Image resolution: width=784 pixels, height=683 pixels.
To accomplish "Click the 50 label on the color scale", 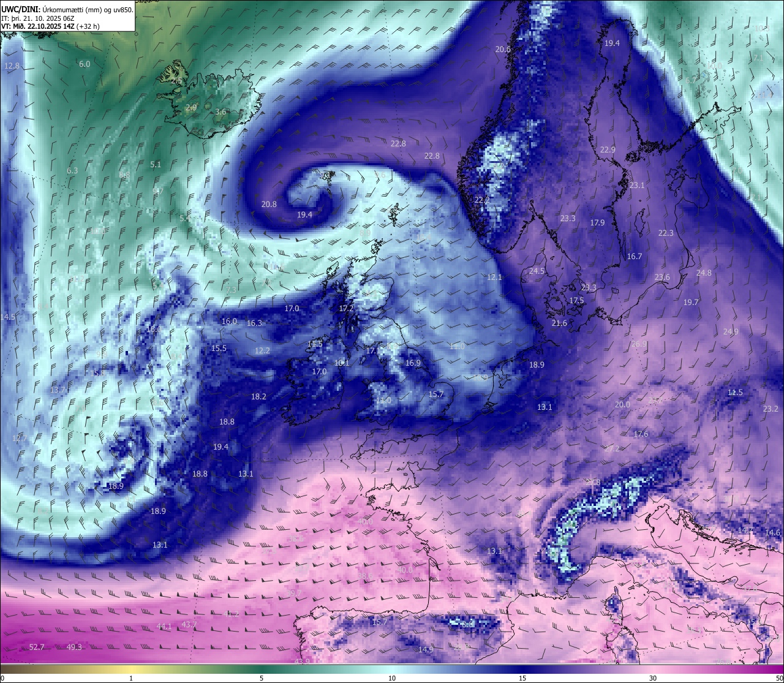I will click(x=778, y=678).
